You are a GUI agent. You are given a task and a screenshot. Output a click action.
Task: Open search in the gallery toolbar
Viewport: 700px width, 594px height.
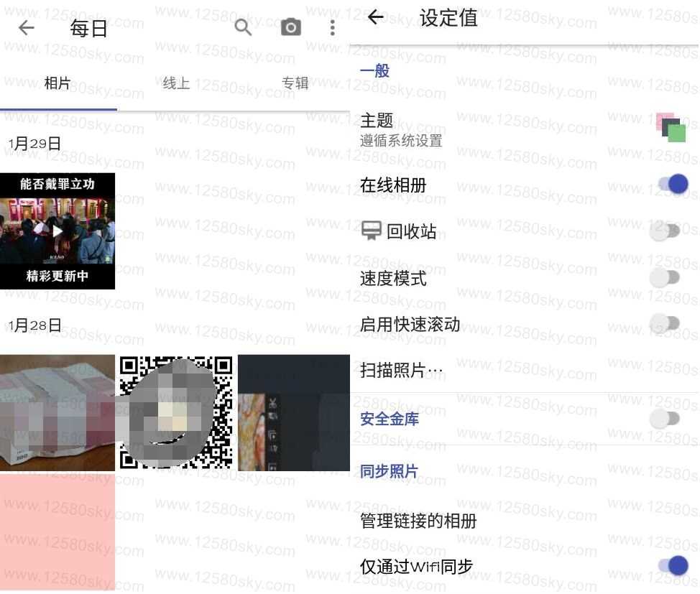pos(244,28)
